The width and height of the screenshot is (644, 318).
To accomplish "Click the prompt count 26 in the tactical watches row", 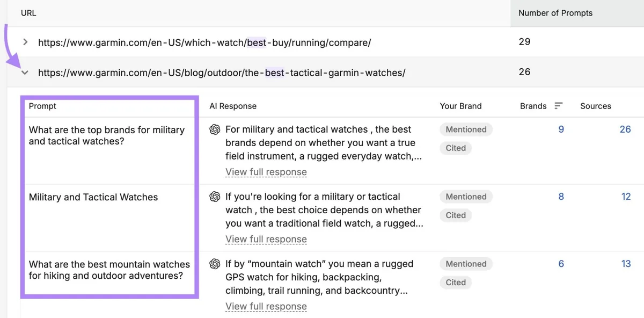I will (524, 72).
